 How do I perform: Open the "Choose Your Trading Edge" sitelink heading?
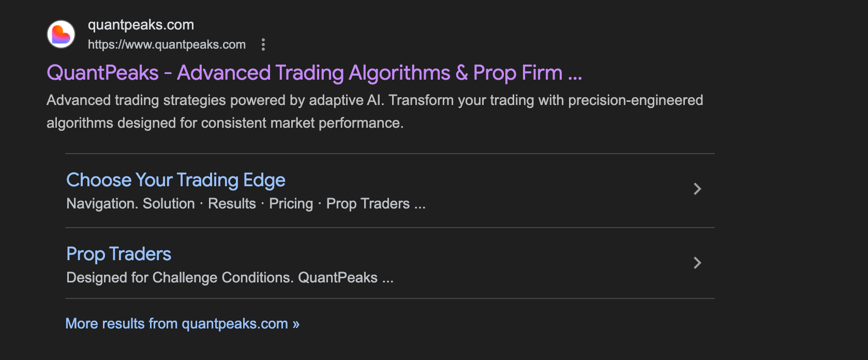176,180
